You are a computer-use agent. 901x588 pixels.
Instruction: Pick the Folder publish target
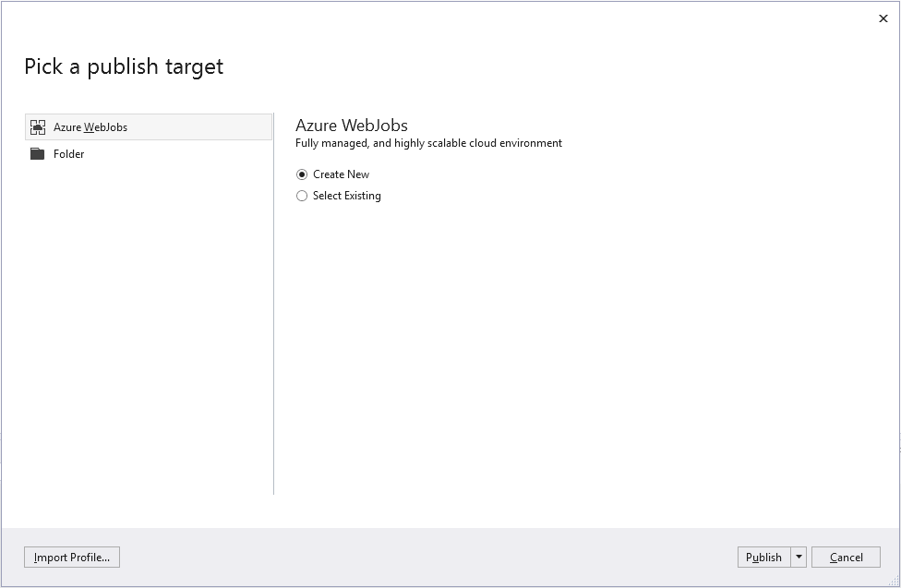[149, 154]
